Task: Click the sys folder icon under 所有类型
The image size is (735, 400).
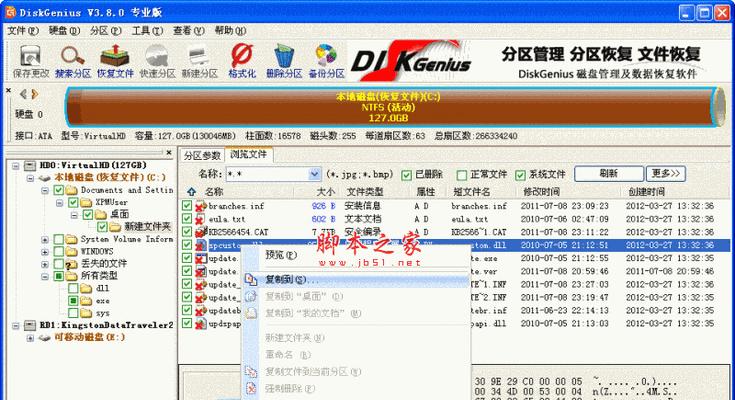Action: (x=86, y=313)
